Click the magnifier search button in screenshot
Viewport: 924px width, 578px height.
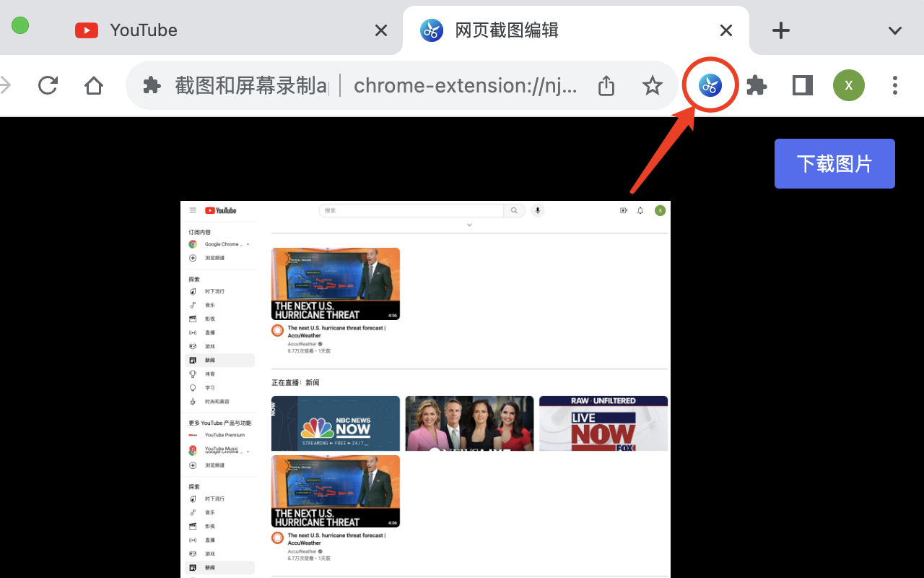pyautogui.click(x=514, y=210)
